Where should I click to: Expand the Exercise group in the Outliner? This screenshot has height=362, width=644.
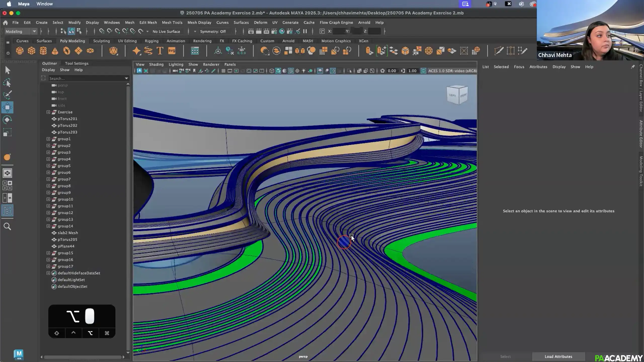pyautogui.click(x=48, y=112)
